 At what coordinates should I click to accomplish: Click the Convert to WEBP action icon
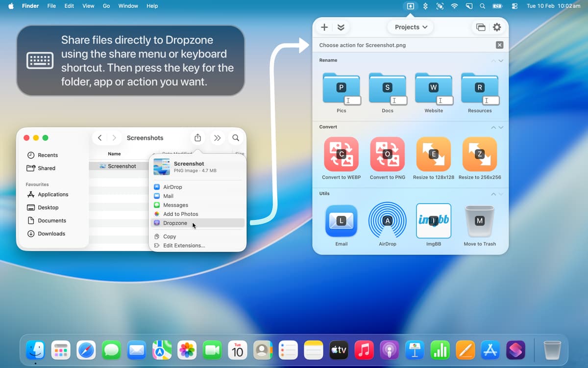[341, 154]
